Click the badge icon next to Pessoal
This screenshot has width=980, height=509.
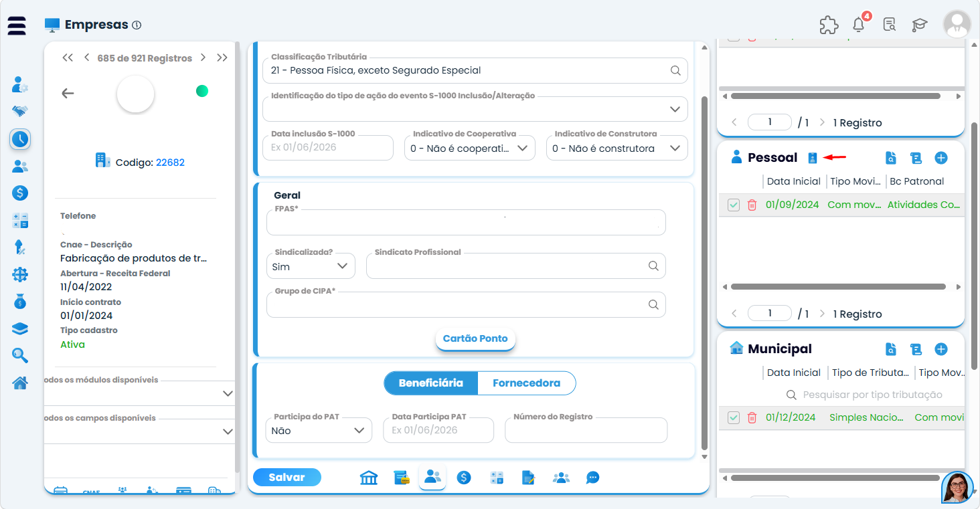click(812, 158)
